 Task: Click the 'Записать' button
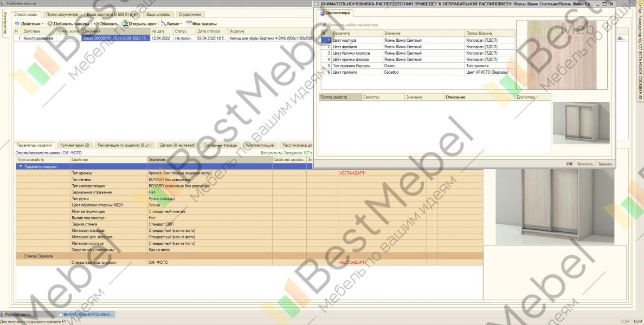(x=585, y=164)
